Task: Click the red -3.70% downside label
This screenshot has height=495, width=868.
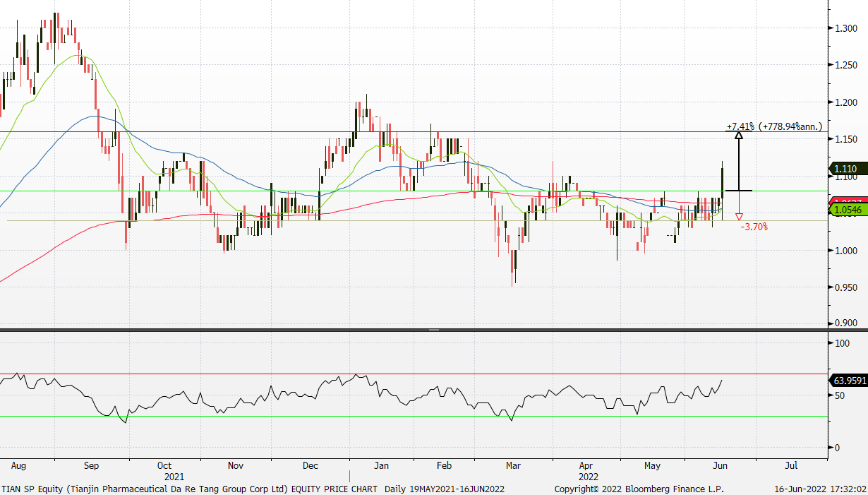Action: click(754, 227)
